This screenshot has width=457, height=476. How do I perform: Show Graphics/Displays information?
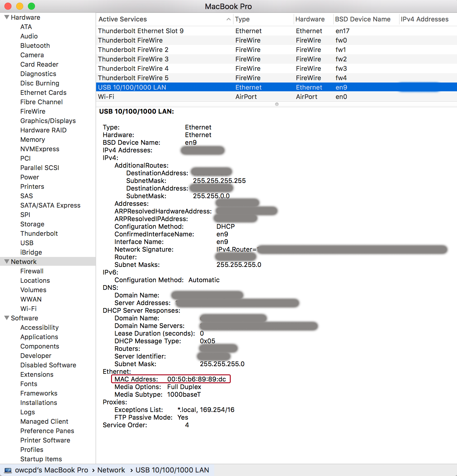[x=48, y=121]
